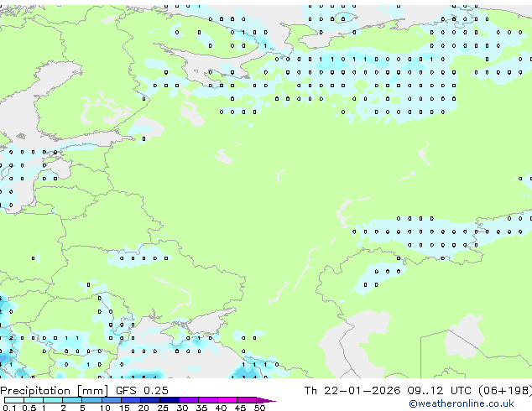Click the legend swatch between 15 and 20
The image size is (532, 411).
[x=130, y=400]
